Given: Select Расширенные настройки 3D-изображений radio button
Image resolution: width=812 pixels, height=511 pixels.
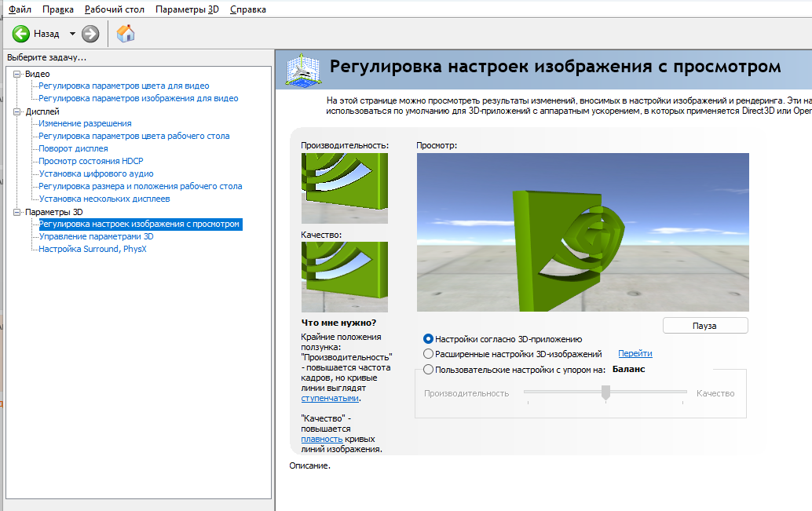Looking at the screenshot, I should 428,354.
